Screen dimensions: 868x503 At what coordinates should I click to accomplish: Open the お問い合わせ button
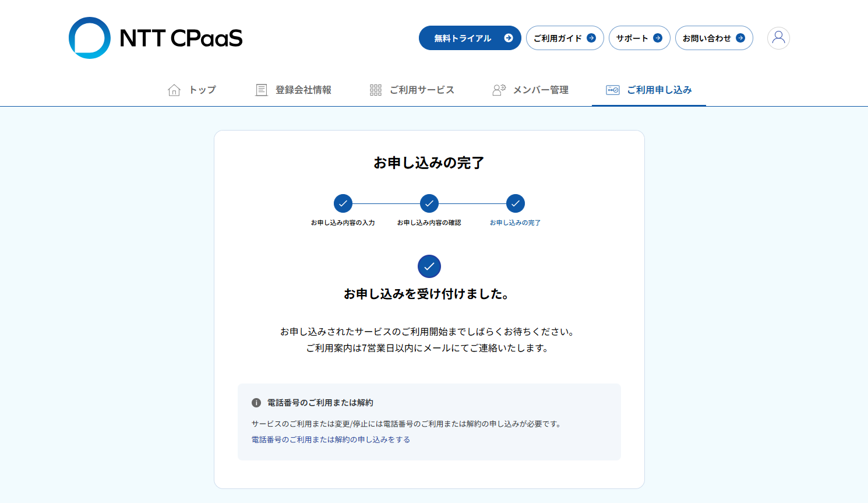(x=714, y=38)
